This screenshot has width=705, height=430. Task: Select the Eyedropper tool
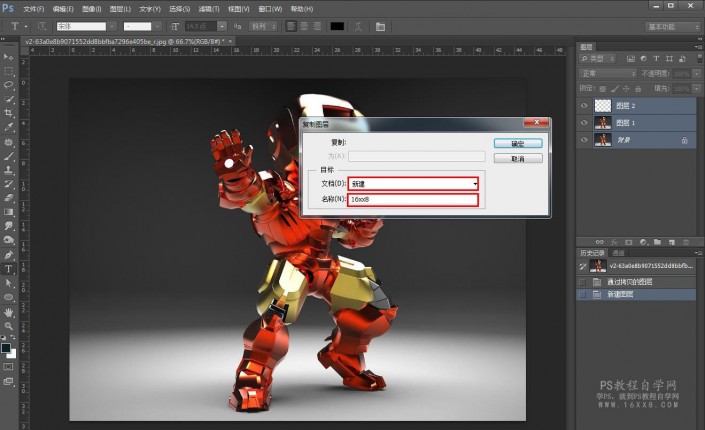(9, 127)
